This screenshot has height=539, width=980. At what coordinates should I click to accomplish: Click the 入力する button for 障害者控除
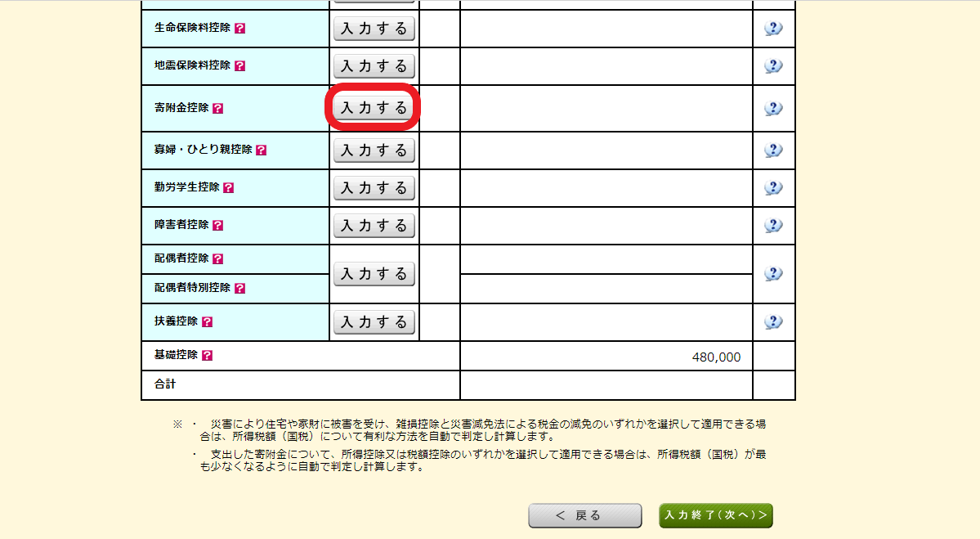tap(374, 226)
